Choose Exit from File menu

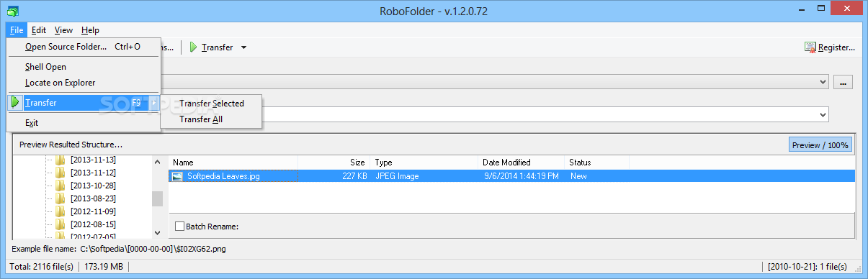(83, 123)
